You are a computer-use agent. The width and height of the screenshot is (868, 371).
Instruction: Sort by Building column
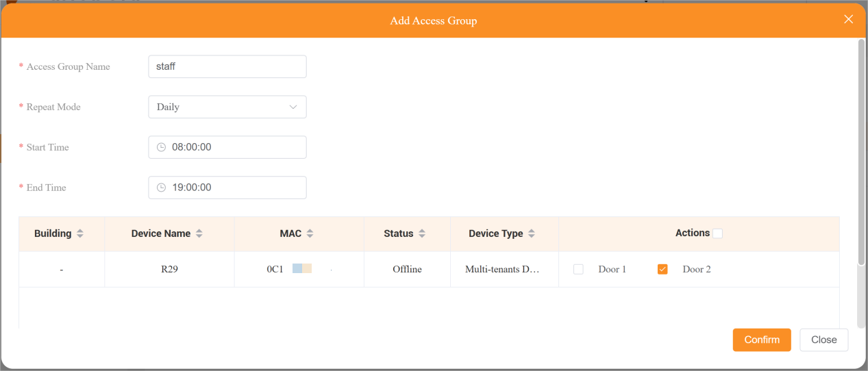pyautogui.click(x=80, y=233)
